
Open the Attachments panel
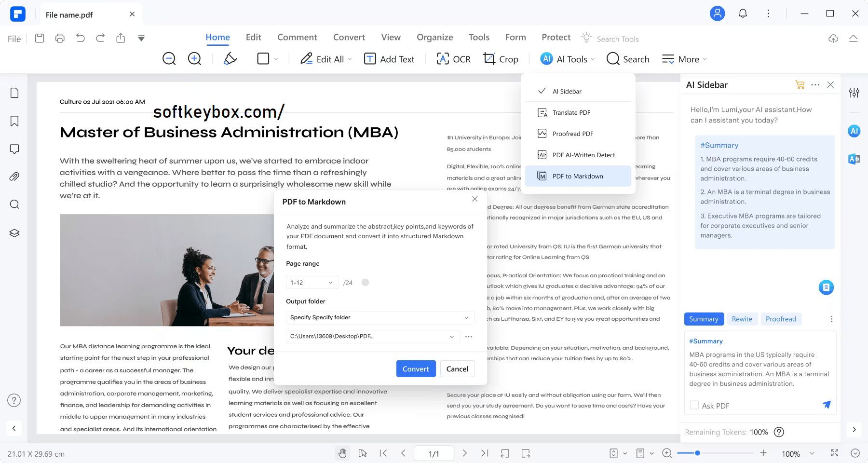click(14, 177)
